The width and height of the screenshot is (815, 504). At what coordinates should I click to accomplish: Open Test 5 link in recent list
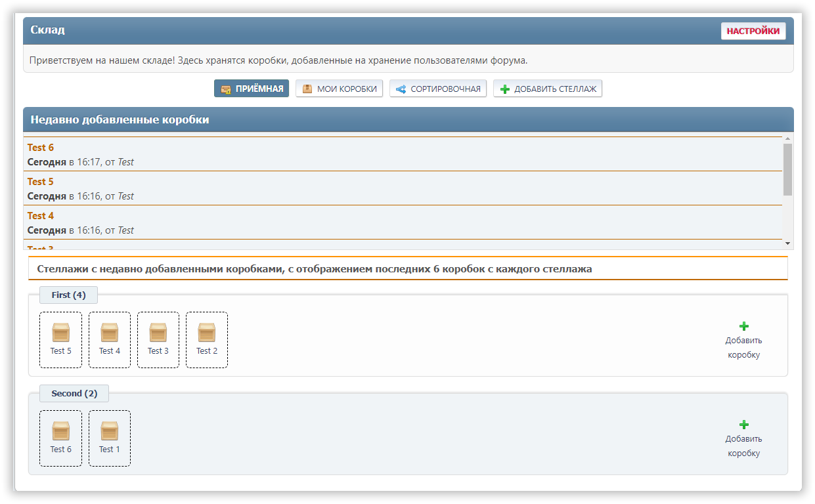click(41, 182)
